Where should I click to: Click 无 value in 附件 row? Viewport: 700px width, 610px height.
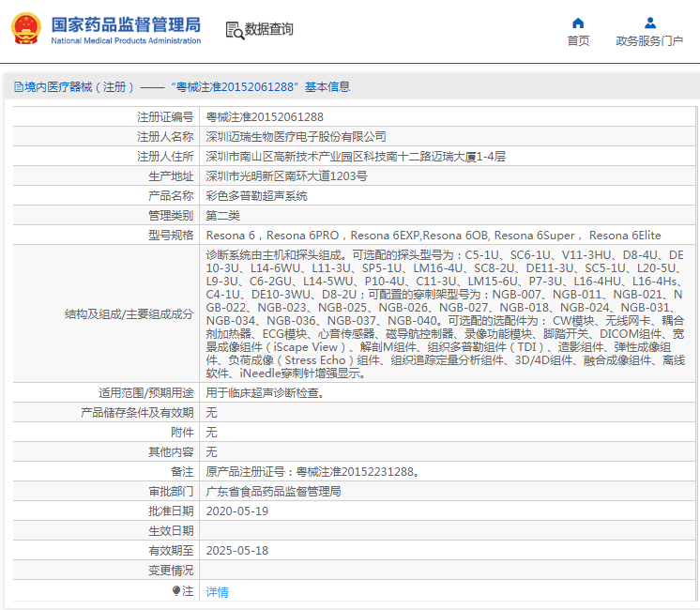coord(212,433)
